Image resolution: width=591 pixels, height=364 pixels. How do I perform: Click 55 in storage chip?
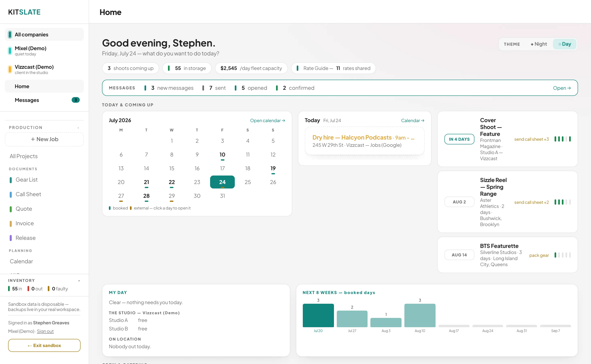[187, 68]
